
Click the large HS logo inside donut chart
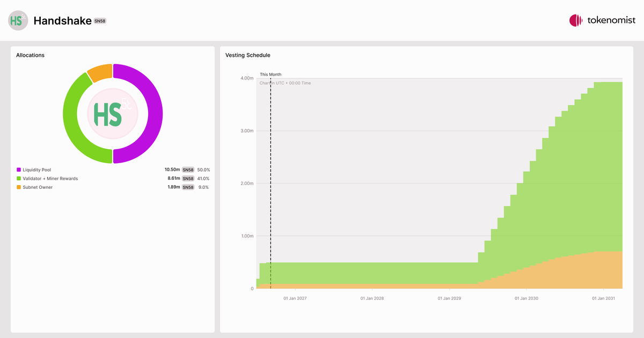(113, 114)
